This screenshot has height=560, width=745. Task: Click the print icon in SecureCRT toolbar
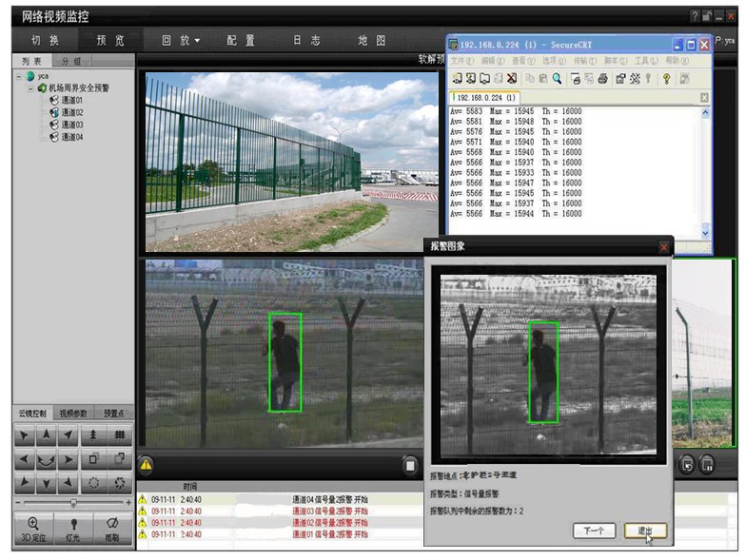tap(602, 79)
